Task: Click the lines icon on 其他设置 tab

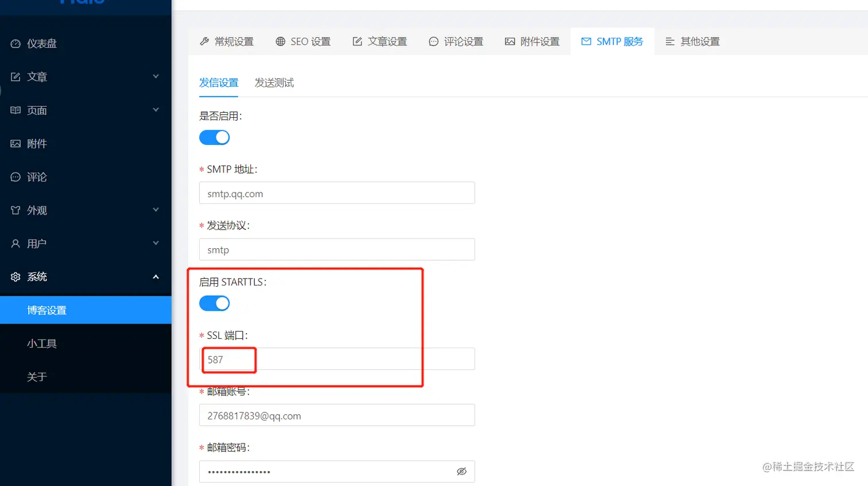Action: [670, 41]
